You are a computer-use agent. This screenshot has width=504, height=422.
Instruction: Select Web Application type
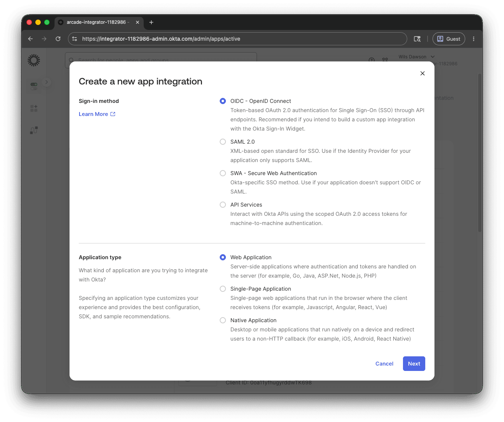point(223,257)
